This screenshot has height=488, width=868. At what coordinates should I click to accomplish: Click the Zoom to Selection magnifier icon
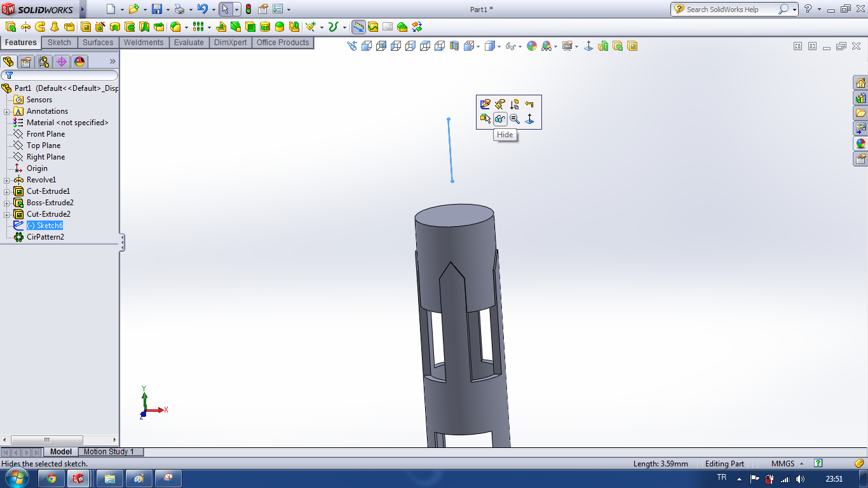click(515, 119)
